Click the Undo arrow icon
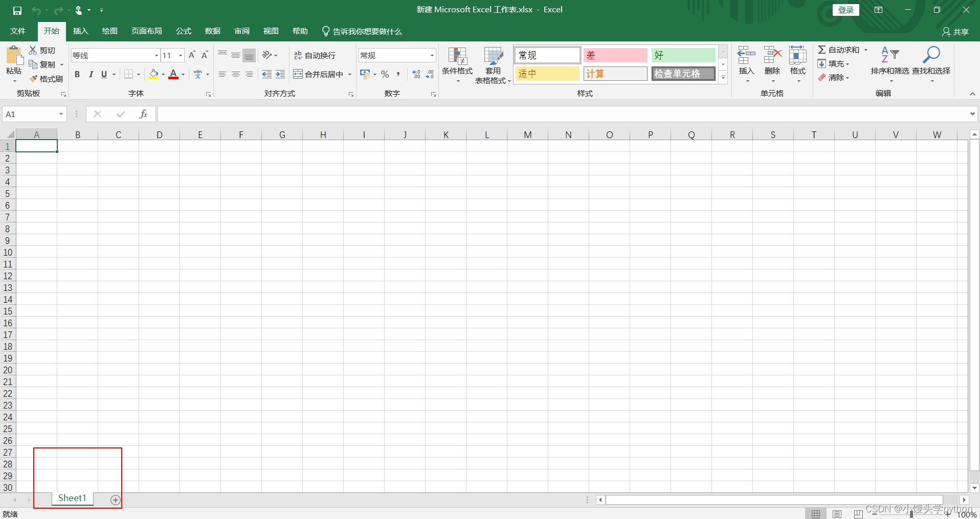Viewport: 980px width, 519px height. [x=36, y=10]
